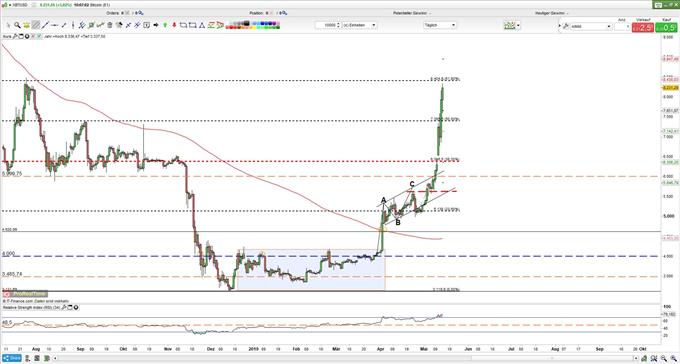680x364 pixels.
Task: Click the Anz quantity field near Verkauf
Action: [x=622, y=27]
